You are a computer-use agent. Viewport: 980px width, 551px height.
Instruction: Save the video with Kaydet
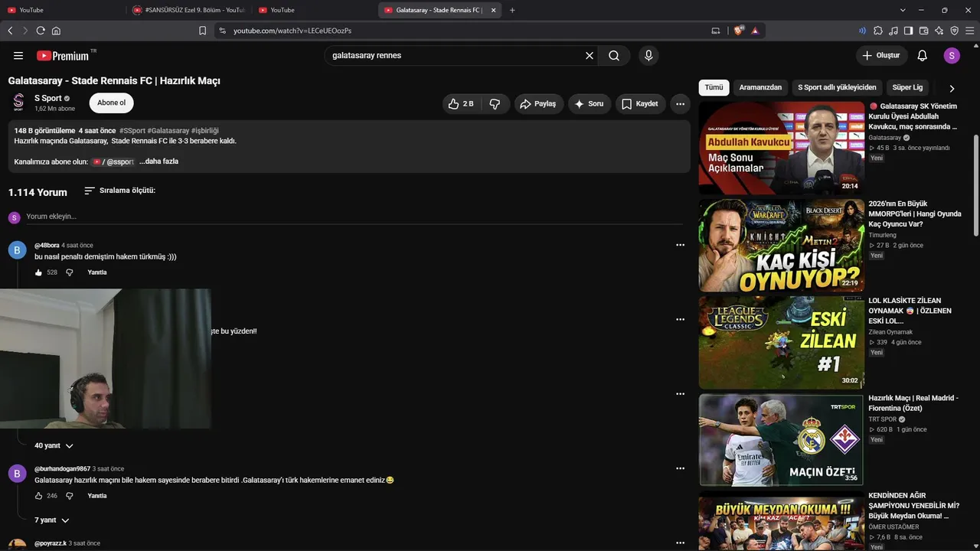click(640, 104)
